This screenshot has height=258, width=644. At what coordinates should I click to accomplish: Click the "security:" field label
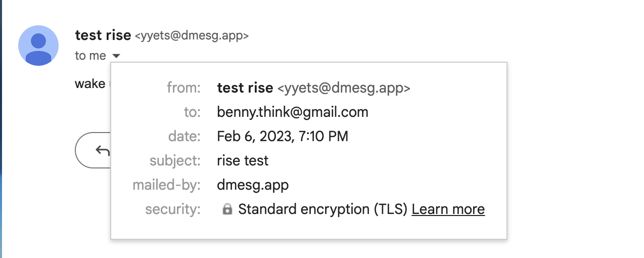pyautogui.click(x=173, y=209)
